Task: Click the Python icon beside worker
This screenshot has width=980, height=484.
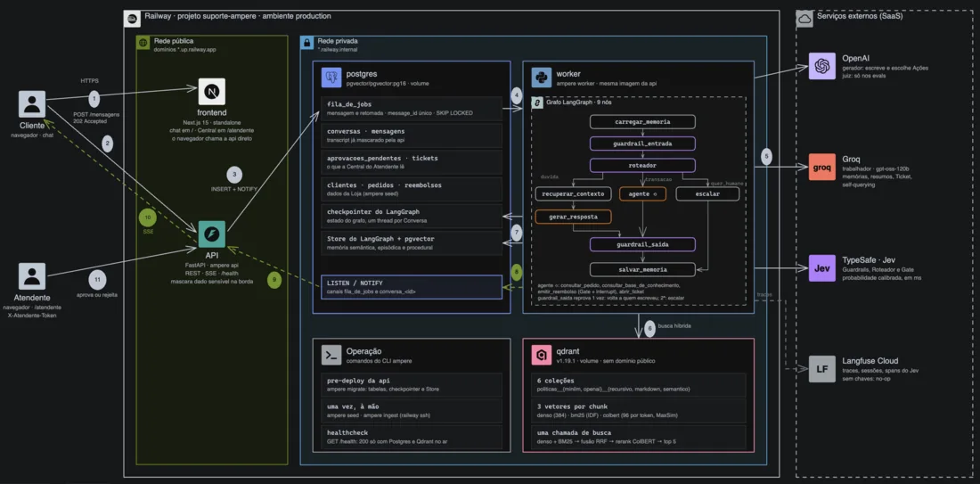Action: pyautogui.click(x=542, y=78)
